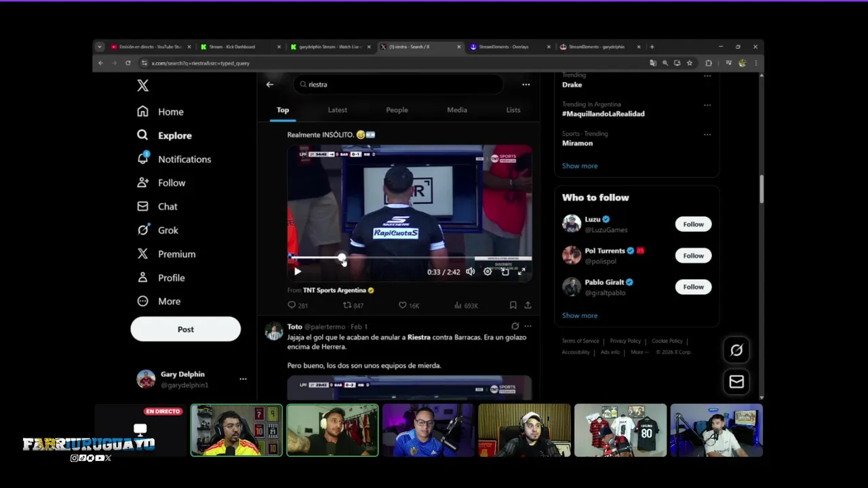The image size is (868, 488).
Task: Open Explore in the sidebar
Action: coord(164,136)
